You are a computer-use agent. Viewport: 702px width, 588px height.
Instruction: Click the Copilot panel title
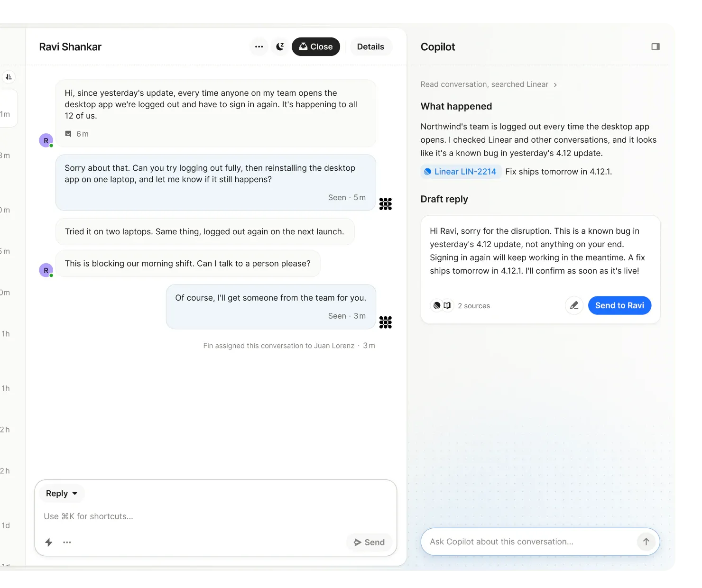coord(438,47)
